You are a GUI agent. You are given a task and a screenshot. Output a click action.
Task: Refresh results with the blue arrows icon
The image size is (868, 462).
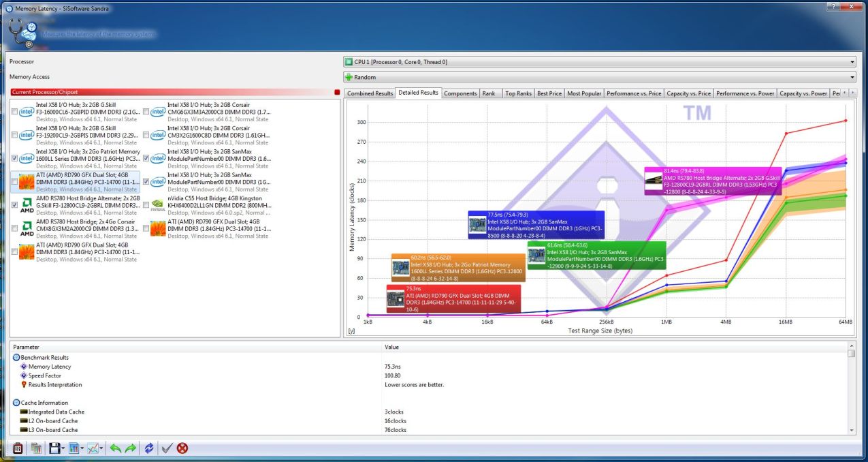[x=149, y=448]
